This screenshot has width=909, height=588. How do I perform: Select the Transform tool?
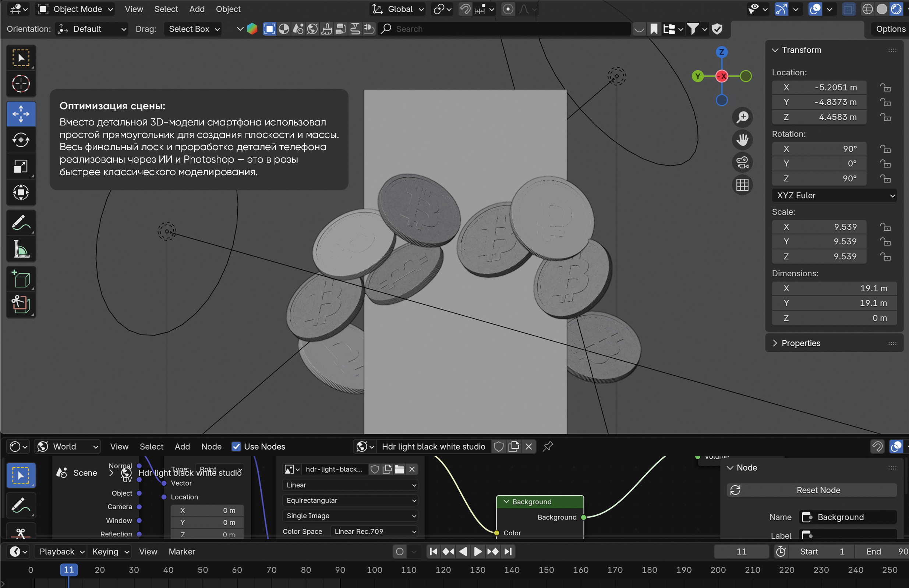[x=21, y=192]
